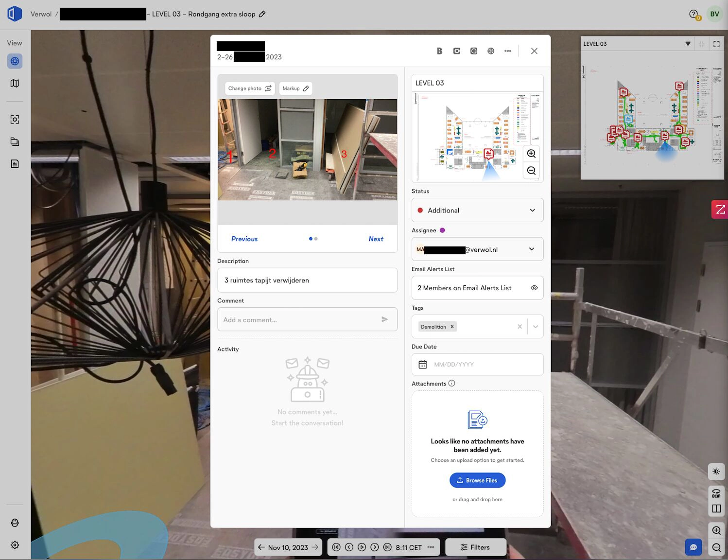Expand the LEVEL 03 minimap level selector
Image resolution: width=728 pixels, height=560 pixels.
687,44
